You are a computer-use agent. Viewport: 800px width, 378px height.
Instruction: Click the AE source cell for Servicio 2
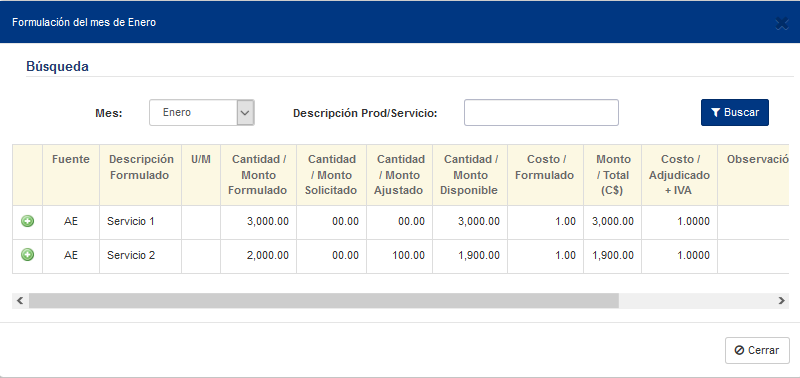[70, 256]
